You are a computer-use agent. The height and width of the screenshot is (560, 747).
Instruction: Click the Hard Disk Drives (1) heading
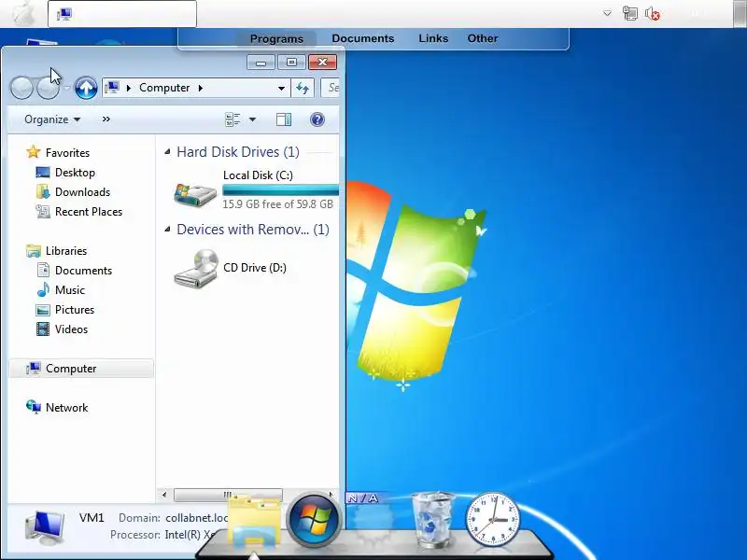pyautogui.click(x=238, y=152)
